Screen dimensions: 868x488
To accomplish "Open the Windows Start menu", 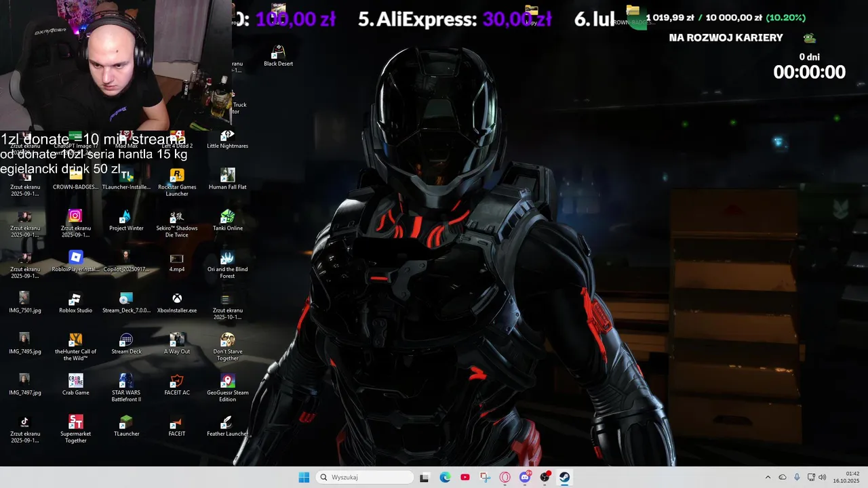I will (x=304, y=477).
